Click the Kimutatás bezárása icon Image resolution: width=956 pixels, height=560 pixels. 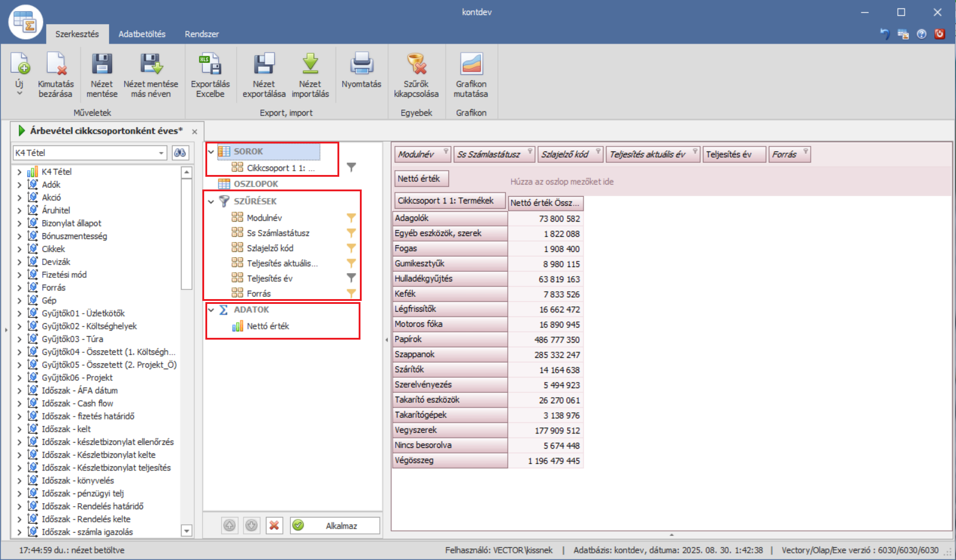[x=56, y=65]
